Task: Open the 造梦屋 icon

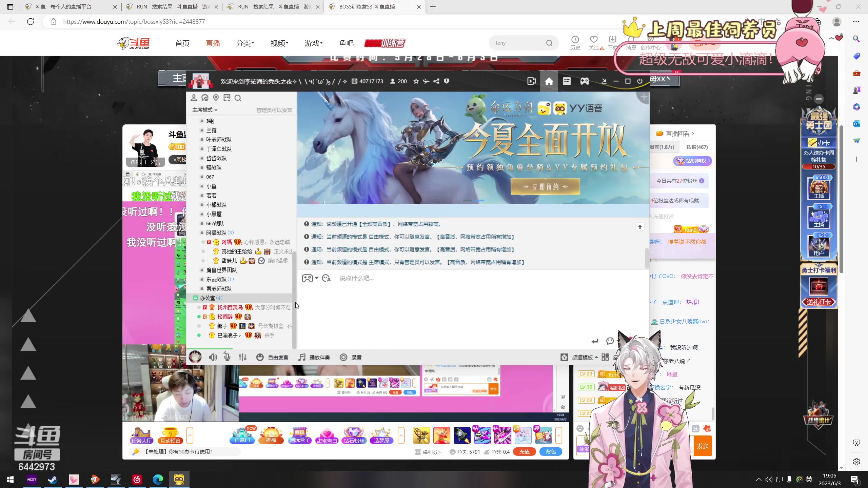Action: pos(381,435)
